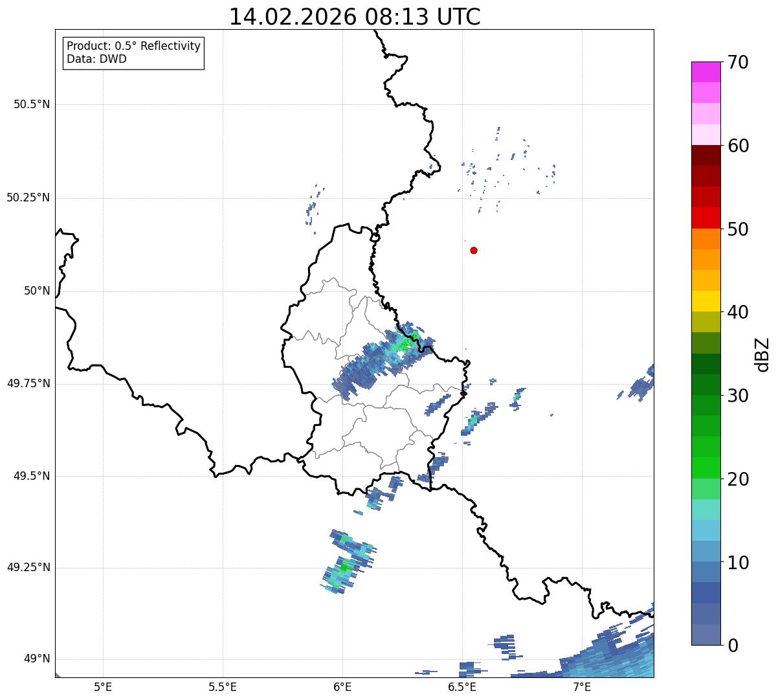Click the yellow colorbar swatch above 40
Screen dimensions: 778x700
click(x=706, y=301)
